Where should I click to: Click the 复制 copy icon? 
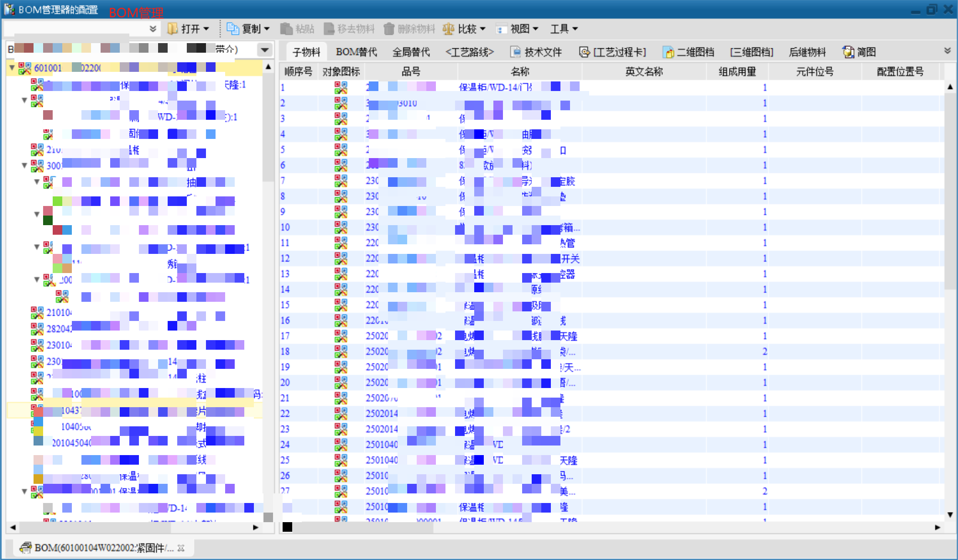(232, 29)
